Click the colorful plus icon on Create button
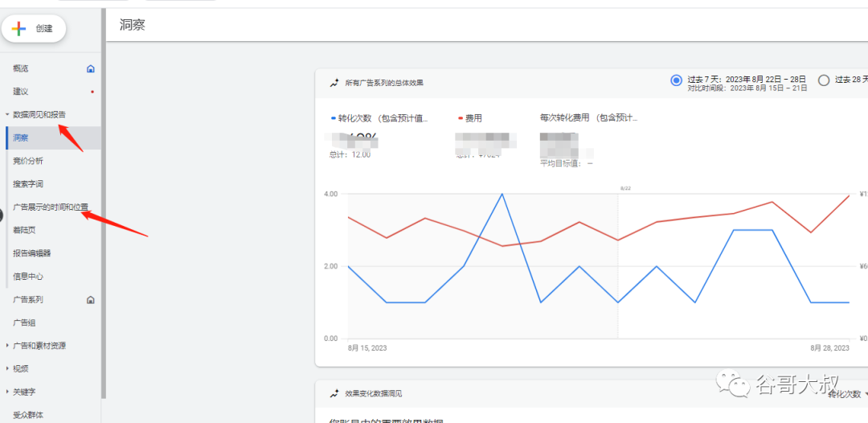This screenshot has height=423, width=868. (x=19, y=28)
